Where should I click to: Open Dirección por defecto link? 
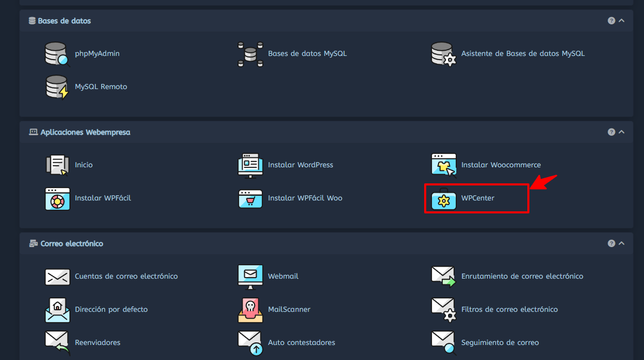(111, 310)
